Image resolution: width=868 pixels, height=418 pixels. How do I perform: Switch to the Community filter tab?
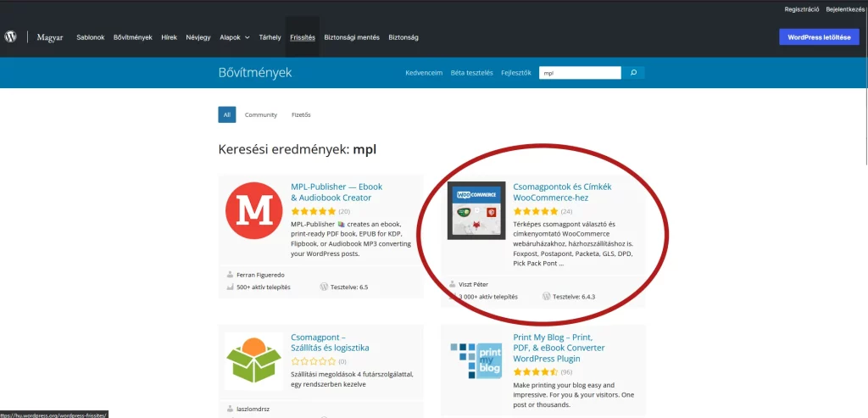261,114
